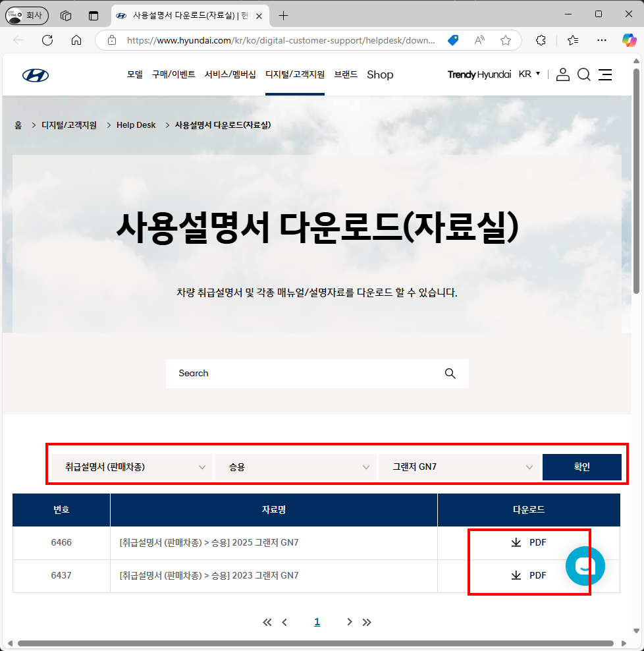Open the 브랜드 menu
Screen dimensions: 644x651
(346, 74)
